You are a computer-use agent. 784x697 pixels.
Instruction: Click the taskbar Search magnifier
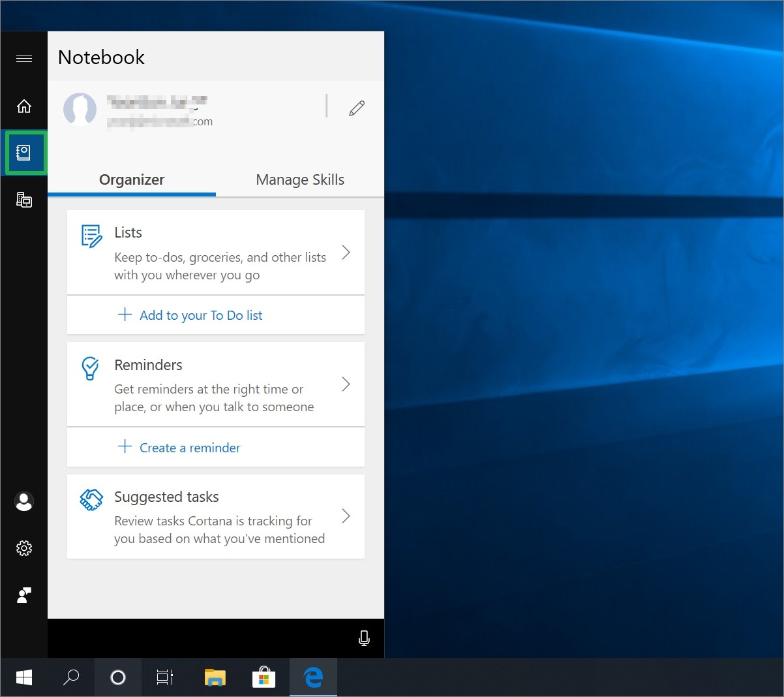(71, 677)
